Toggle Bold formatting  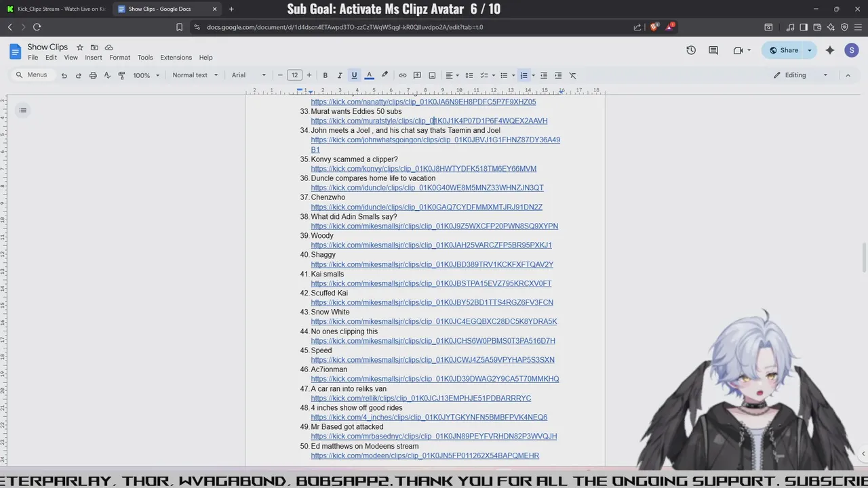[325, 75]
